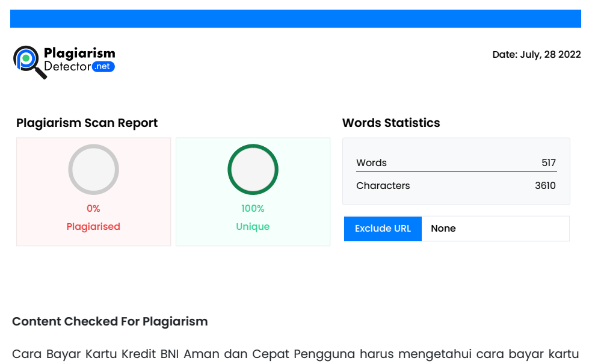The height and width of the screenshot is (364, 595).
Task: Click the Plagiarism Detector magnifying glass logo
Action: pos(30,62)
